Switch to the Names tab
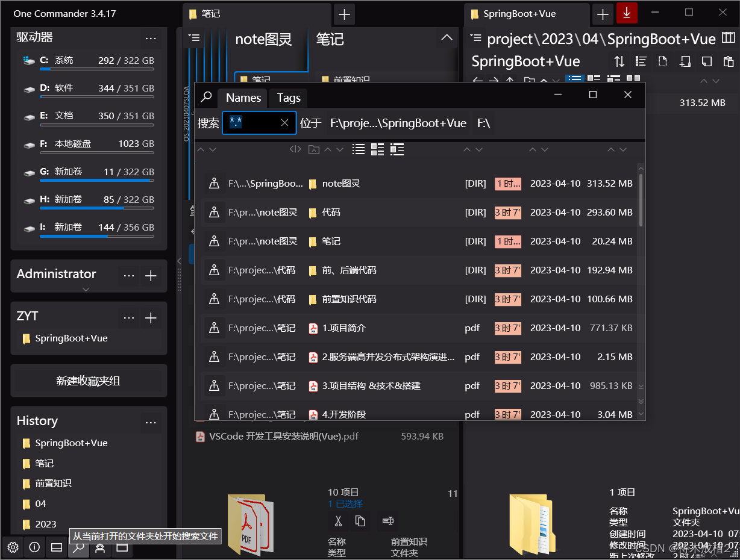The width and height of the screenshot is (740, 560). [243, 98]
